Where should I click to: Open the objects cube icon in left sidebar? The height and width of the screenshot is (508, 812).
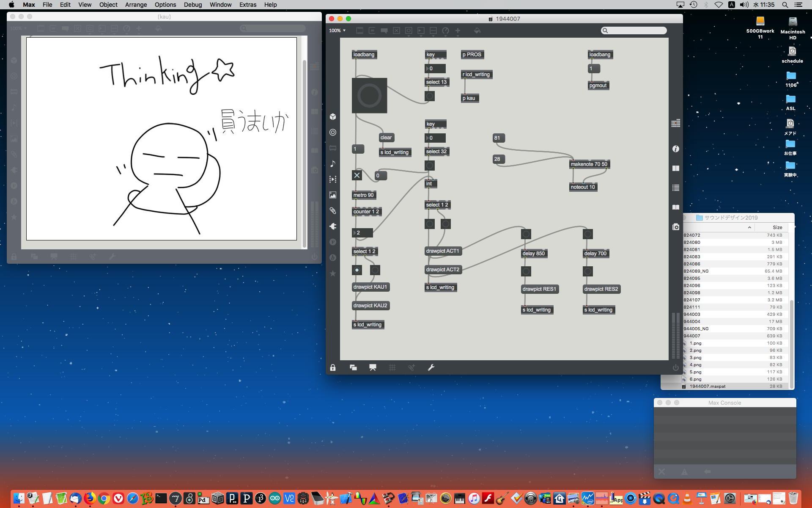[x=333, y=116]
